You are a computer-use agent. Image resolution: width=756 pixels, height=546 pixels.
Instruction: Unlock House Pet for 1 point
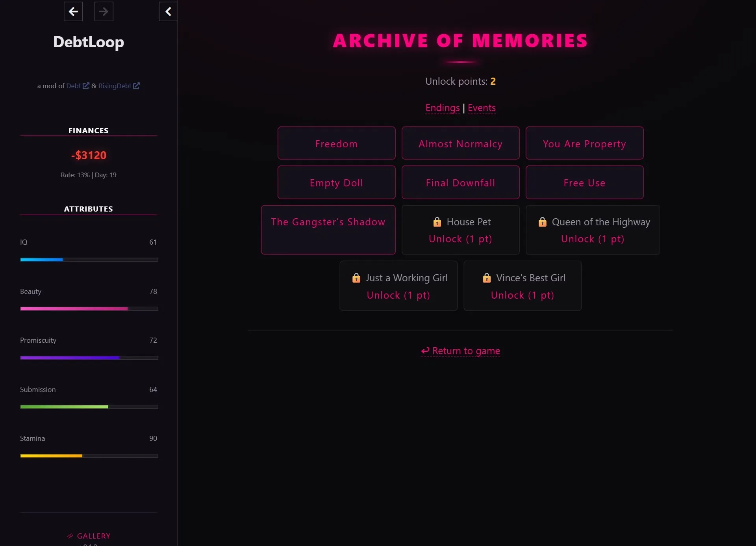(x=460, y=239)
